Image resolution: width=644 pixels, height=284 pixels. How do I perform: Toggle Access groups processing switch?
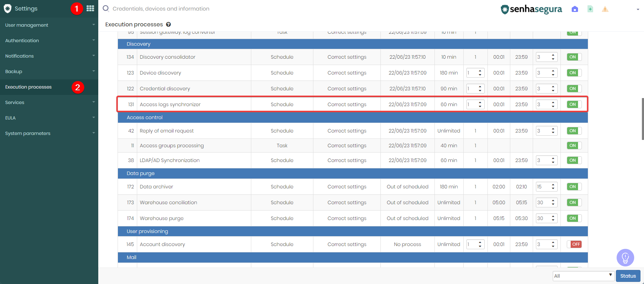click(574, 146)
